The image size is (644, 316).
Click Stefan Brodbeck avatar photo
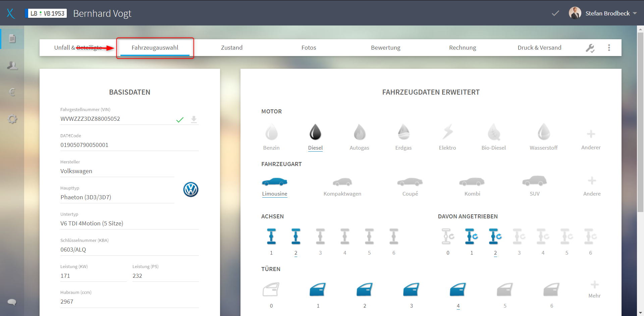coord(575,13)
